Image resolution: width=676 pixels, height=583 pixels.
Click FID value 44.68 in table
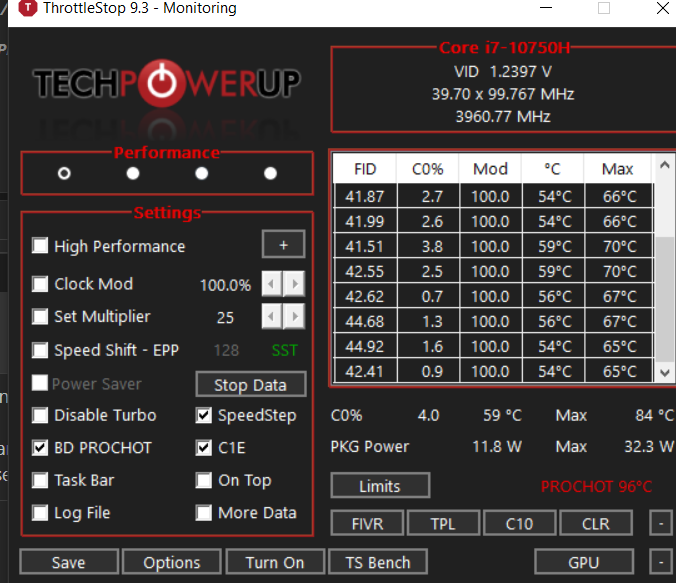[365, 321]
